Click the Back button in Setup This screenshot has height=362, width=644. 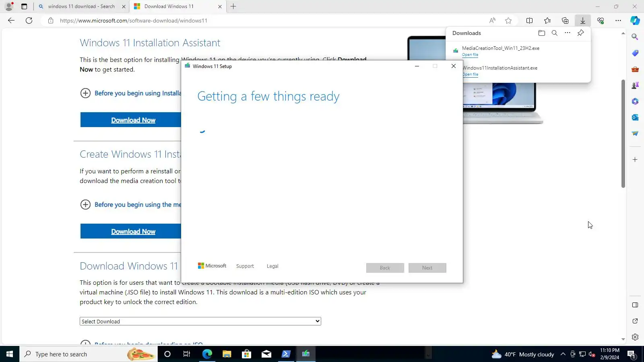point(385,268)
